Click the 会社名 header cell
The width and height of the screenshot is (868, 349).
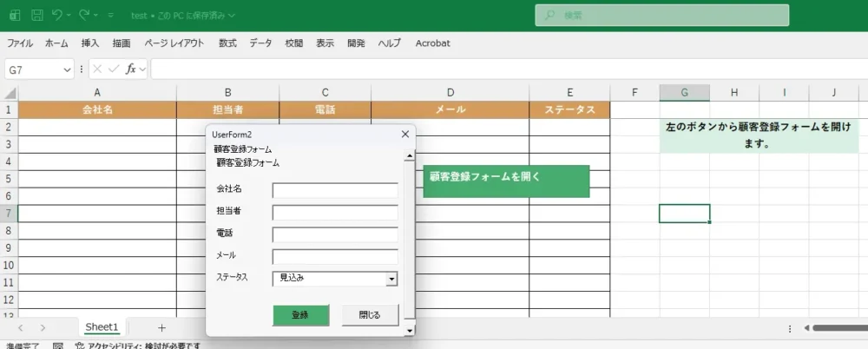pyautogui.click(x=97, y=109)
